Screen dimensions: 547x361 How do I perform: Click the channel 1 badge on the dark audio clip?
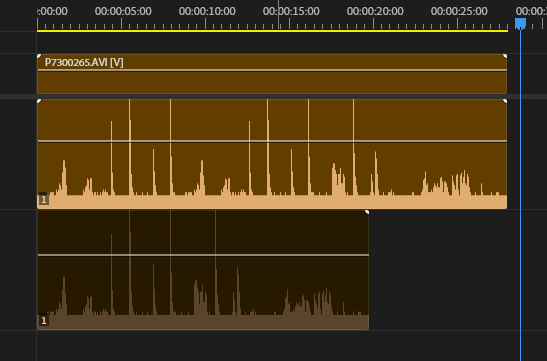point(44,321)
